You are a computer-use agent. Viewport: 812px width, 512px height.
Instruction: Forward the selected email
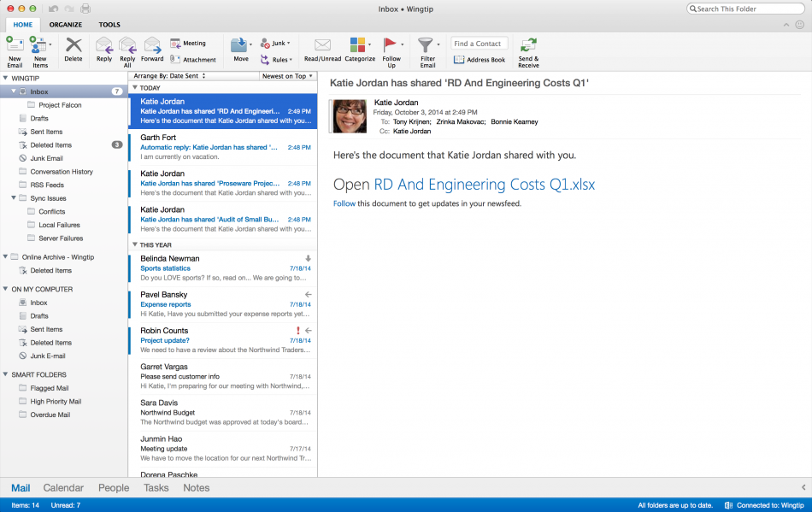[152, 46]
